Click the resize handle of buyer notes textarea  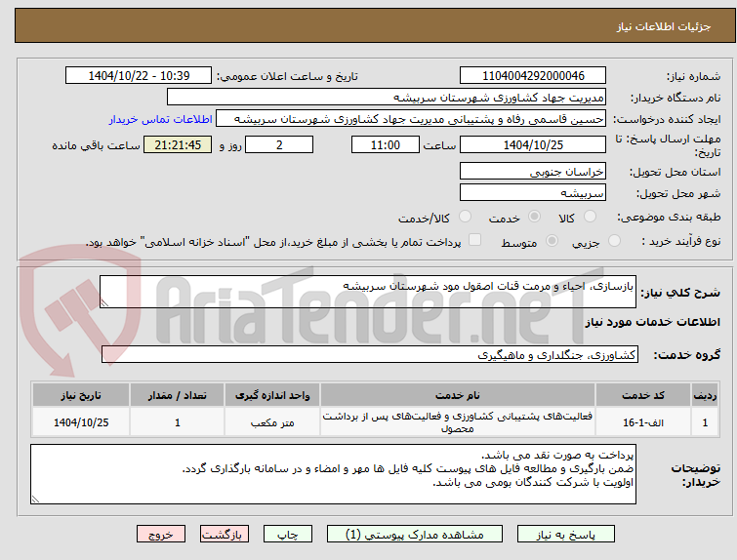(x=35, y=500)
